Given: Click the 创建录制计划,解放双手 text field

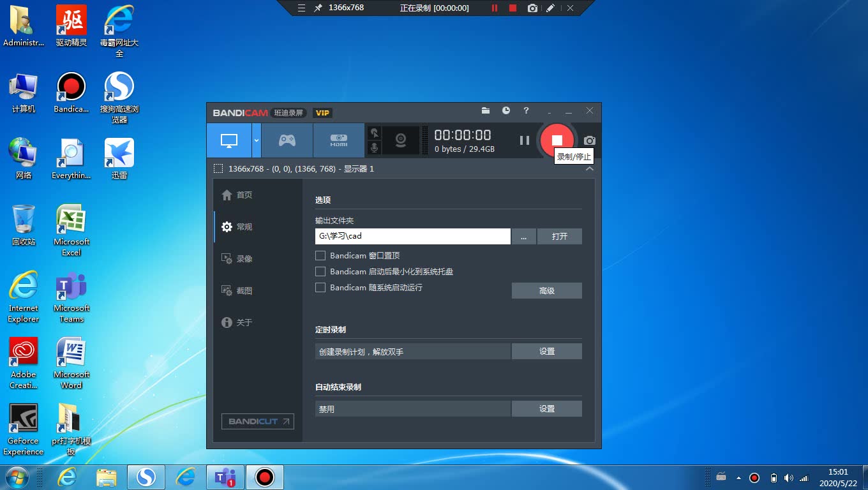Looking at the screenshot, I should pos(413,351).
